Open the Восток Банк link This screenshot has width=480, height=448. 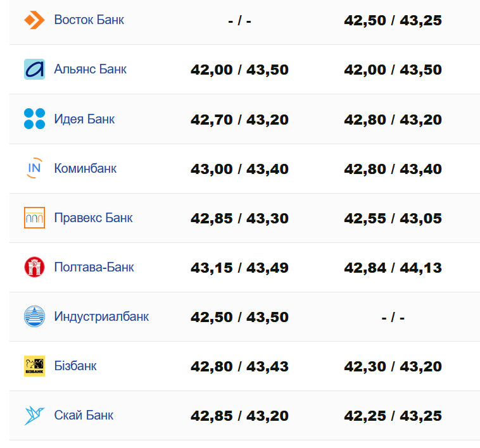click(89, 20)
